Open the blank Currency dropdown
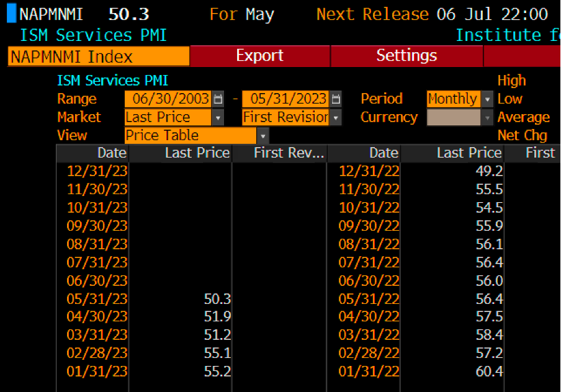The width and height of the screenshot is (561, 392). click(487, 117)
